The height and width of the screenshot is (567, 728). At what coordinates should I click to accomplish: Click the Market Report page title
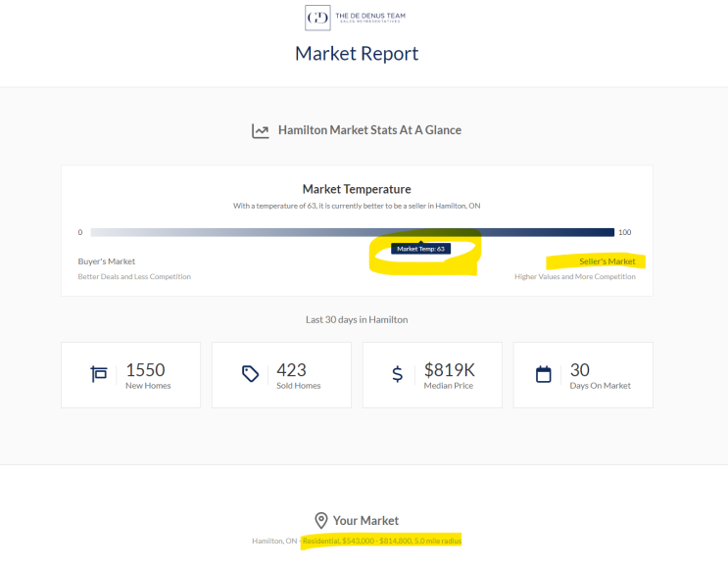click(x=357, y=54)
